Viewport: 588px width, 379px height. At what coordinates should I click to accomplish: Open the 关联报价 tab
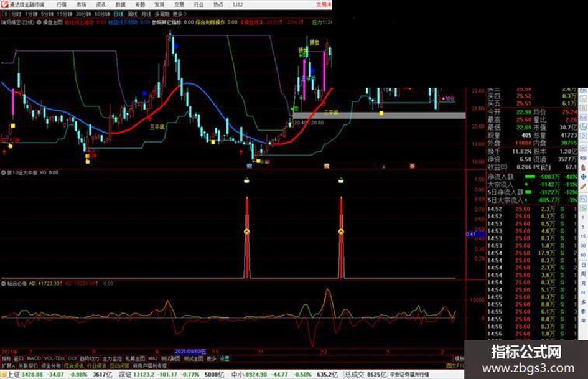tap(28, 365)
